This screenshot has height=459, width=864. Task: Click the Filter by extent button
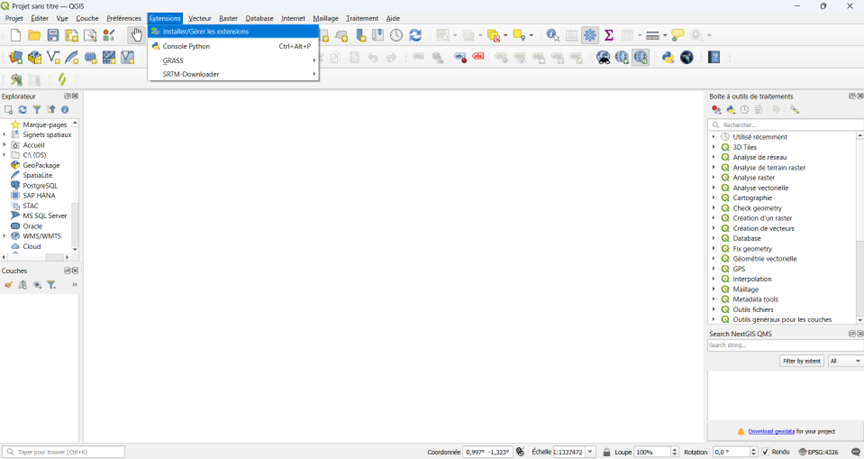pyautogui.click(x=801, y=361)
